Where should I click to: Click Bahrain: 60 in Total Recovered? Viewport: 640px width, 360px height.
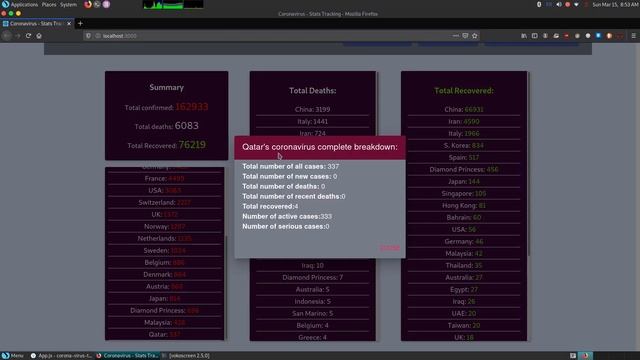(x=464, y=218)
